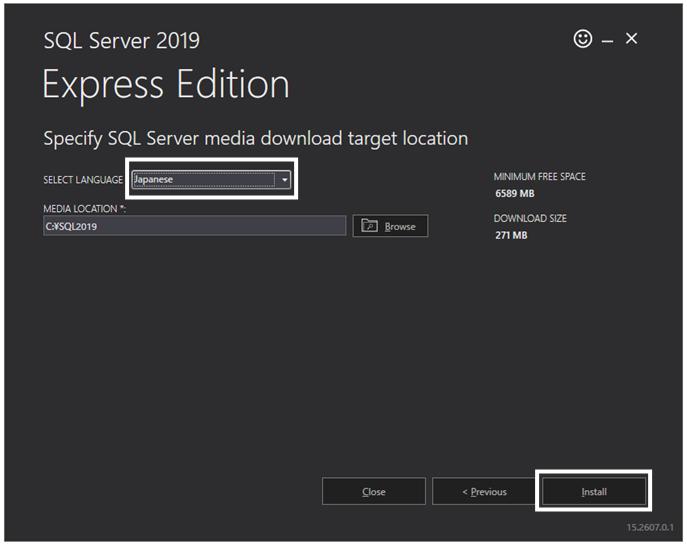Click the smiley feedback icon
The image size is (687, 545).
coord(583,39)
